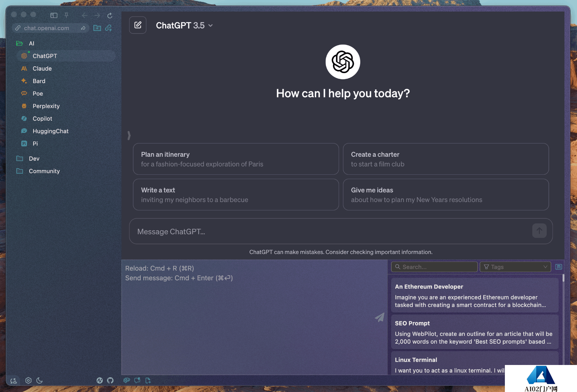Click the share arrow in address bar
577x392 pixels.
tap(83, 28)
